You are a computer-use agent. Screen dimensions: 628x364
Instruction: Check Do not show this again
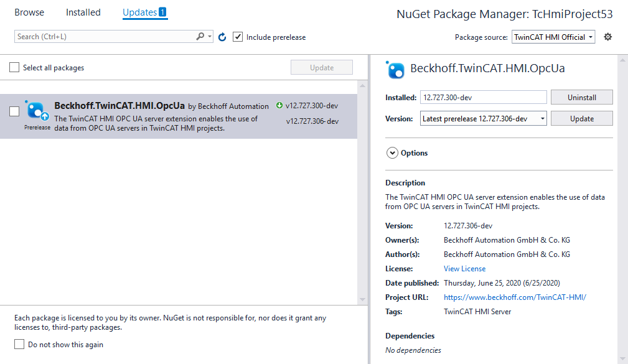click(19, 344)
